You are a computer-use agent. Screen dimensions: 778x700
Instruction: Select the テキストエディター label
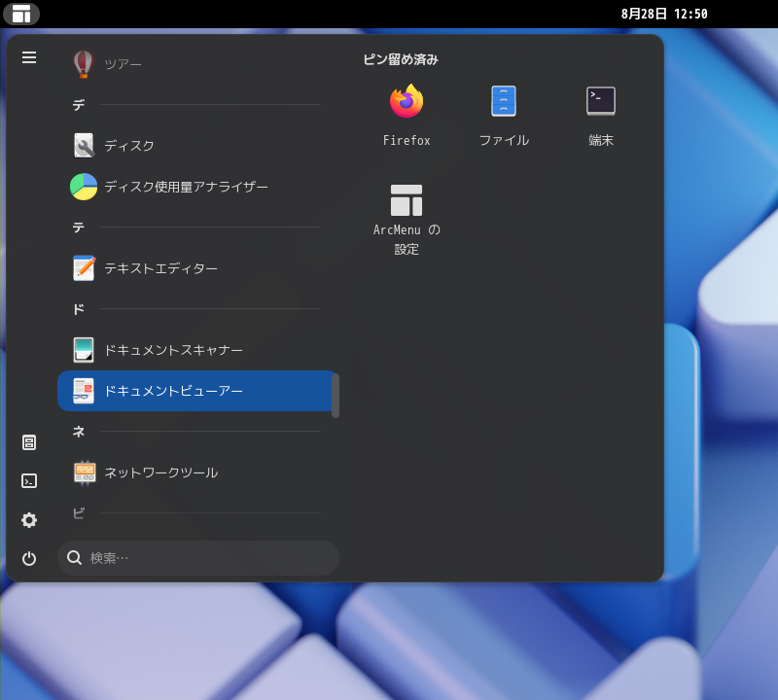coord(160,268)
